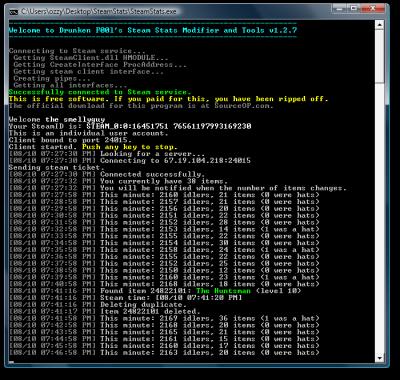This screenshot has width=400, height=380.
Task: Click the 07:36:58 PM log line
Action: tap(164, 256)
